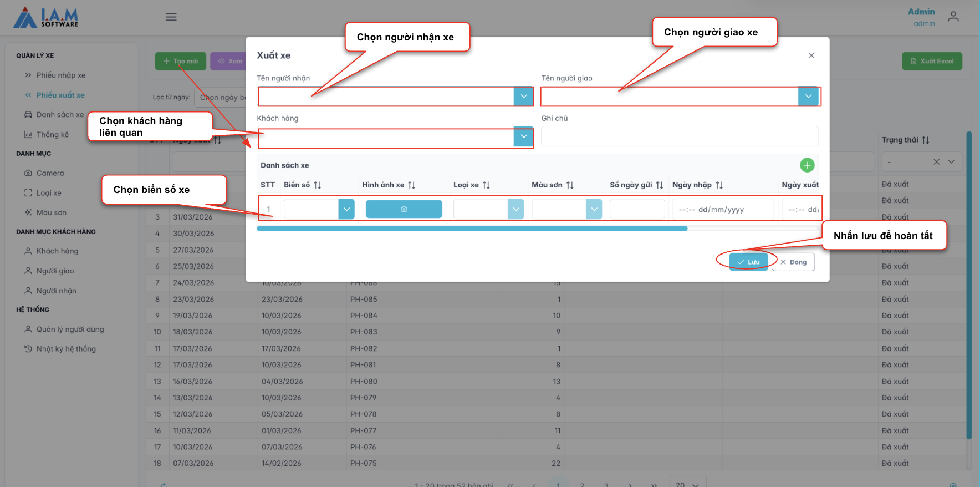Open the Tên người nhận dropdown
980x487 pixels.
[x=523, y=97]
